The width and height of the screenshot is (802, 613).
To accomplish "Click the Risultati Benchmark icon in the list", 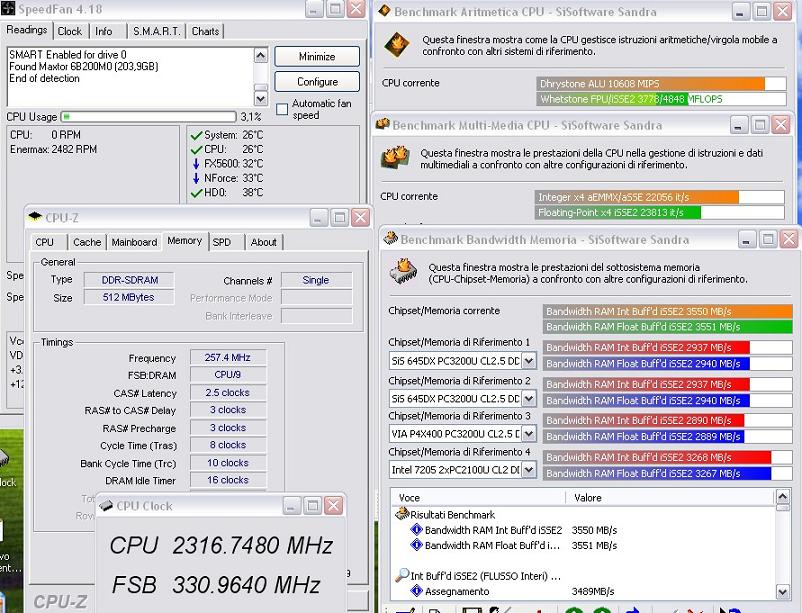I will [402, 514].
